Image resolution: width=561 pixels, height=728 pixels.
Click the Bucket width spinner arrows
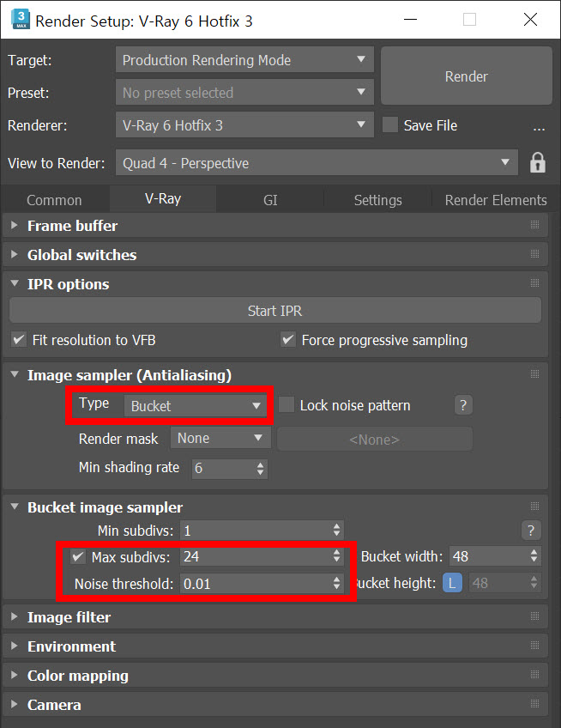point(534,556)
